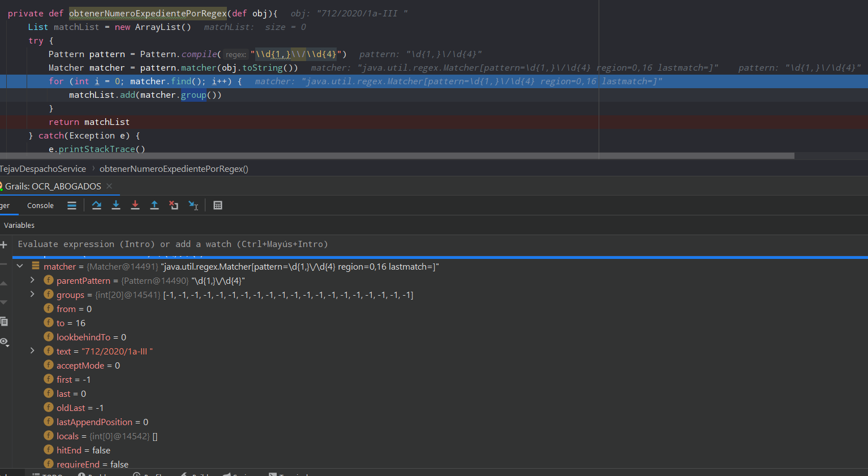Click the 'try {' keyword line

click(x=41, y=41)
